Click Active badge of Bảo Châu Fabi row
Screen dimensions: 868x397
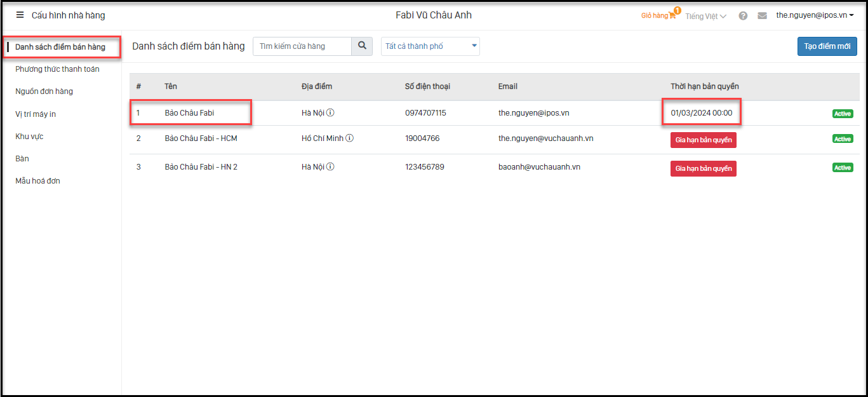843,114
